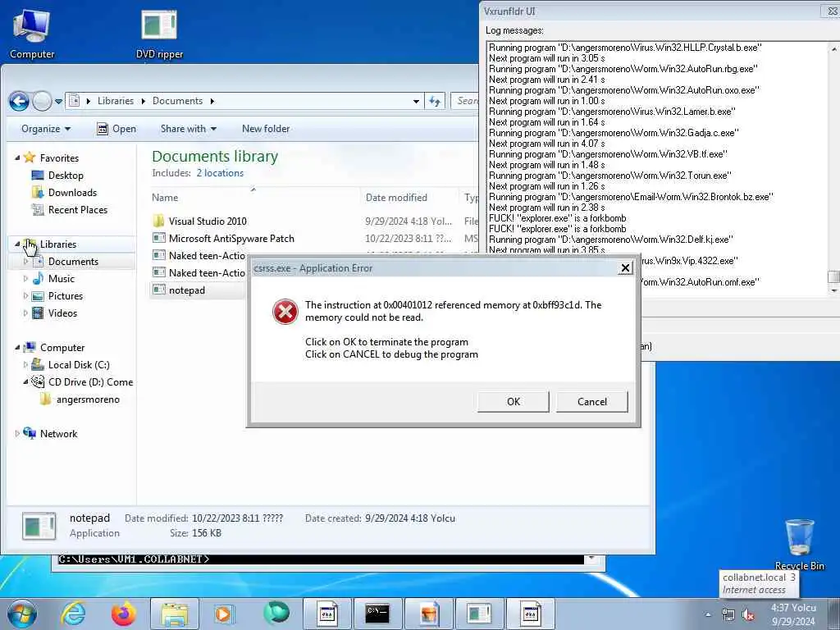Click the notepad thumbnail in details pane
The image size is (840, 630).
pyautogui.click(x=39, y=526)
